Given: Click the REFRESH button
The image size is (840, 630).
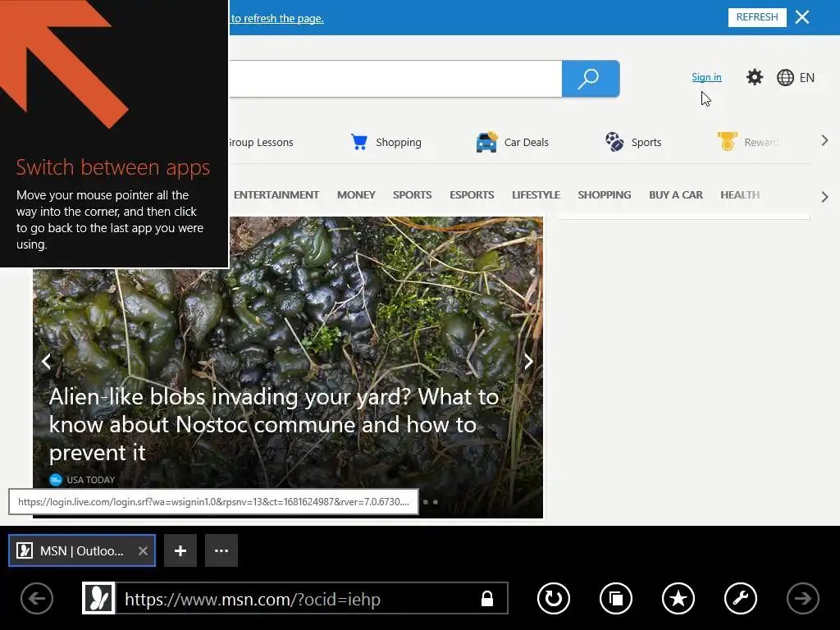Looking at the screenshot, I should [757, 17].
